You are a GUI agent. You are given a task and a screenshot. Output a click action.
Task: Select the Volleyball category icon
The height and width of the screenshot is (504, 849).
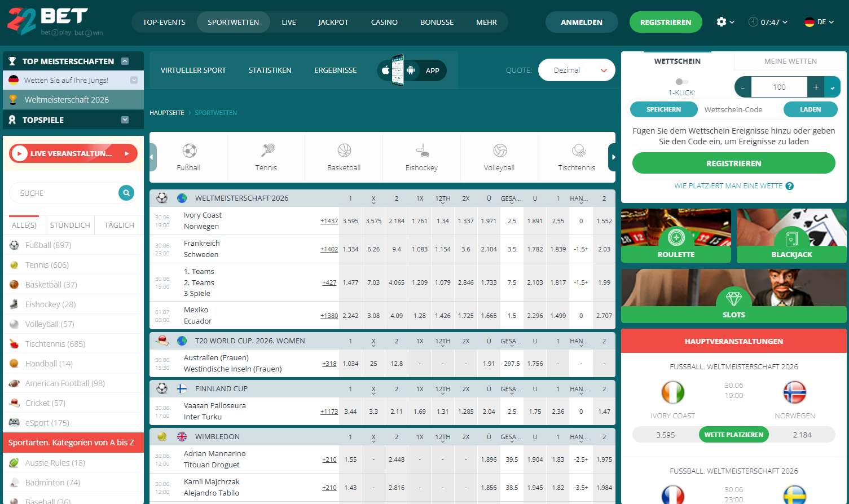pyautogui.click(x=500, y=151)
